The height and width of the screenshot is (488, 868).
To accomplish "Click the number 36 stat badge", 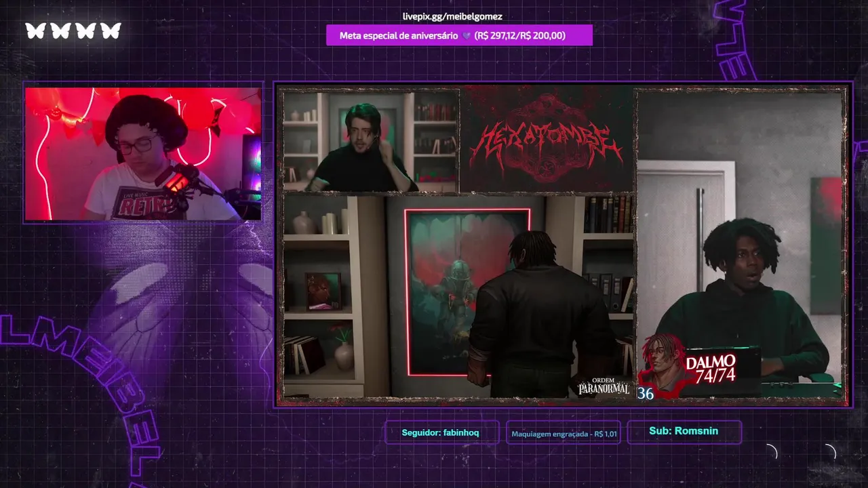I will point(646,393).
